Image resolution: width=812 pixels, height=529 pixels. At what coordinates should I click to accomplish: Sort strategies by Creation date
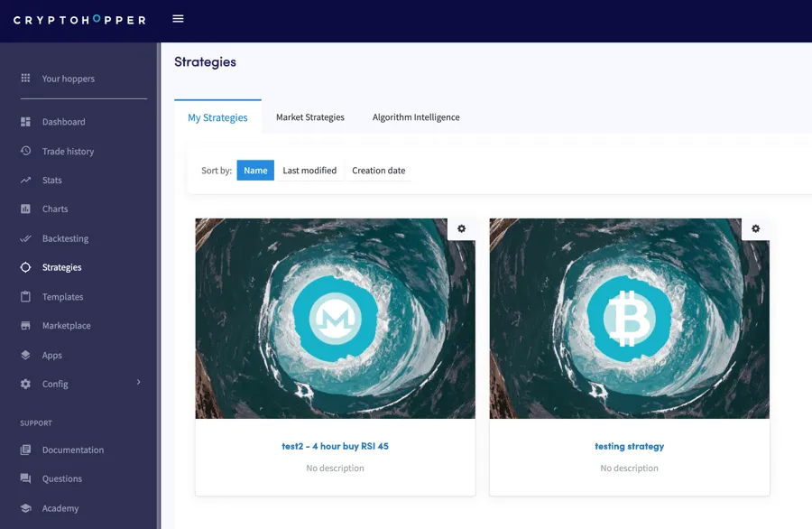pos(379,171)
